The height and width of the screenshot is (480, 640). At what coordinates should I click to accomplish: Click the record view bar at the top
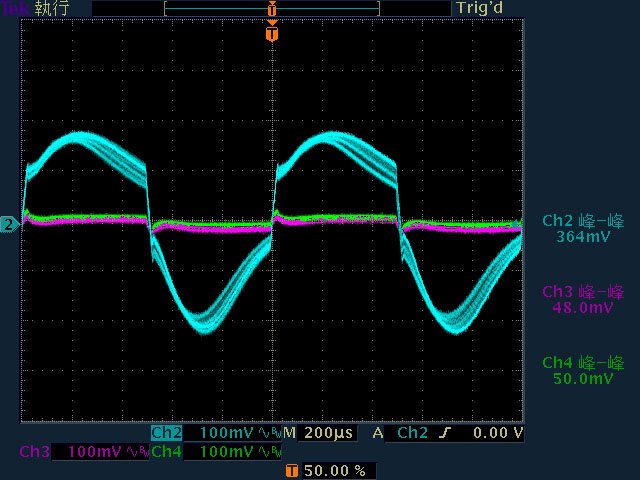tap(271, 8)
